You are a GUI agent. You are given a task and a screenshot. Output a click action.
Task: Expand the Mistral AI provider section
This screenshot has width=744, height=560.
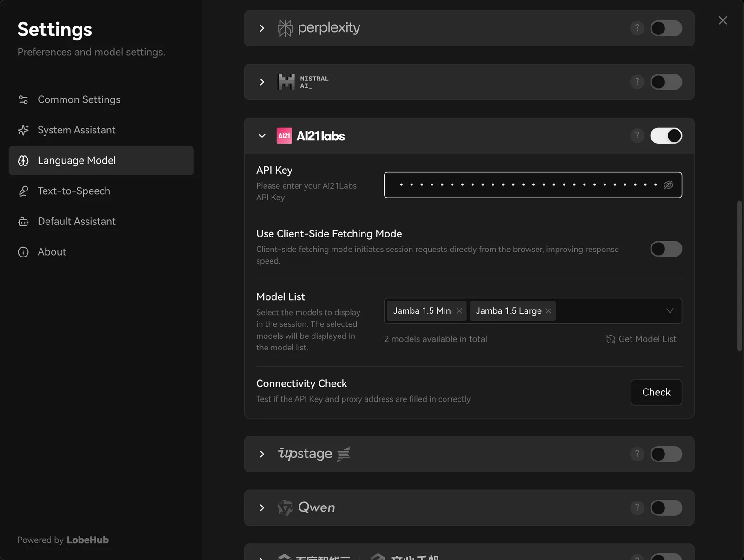pyautogui.click(x=262, y=82)
